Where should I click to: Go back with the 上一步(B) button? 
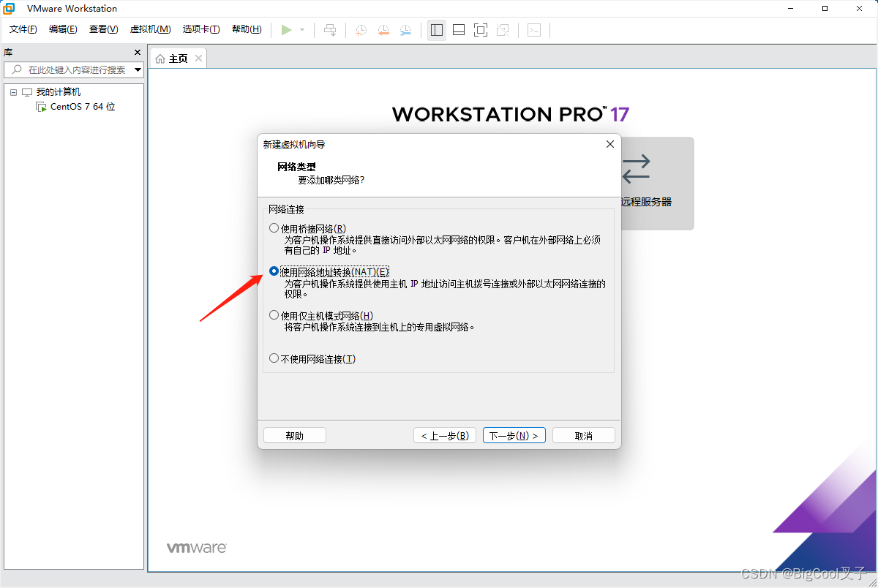(445, 436)
